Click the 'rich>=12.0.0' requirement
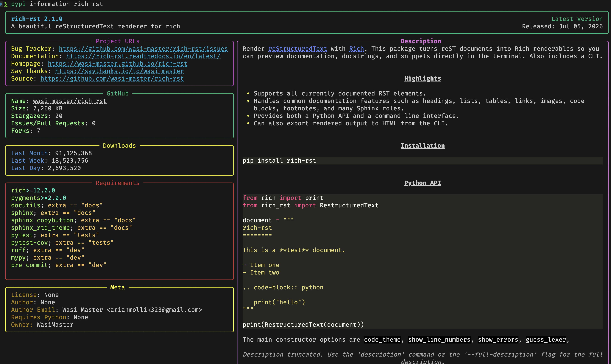 [33, 190]
